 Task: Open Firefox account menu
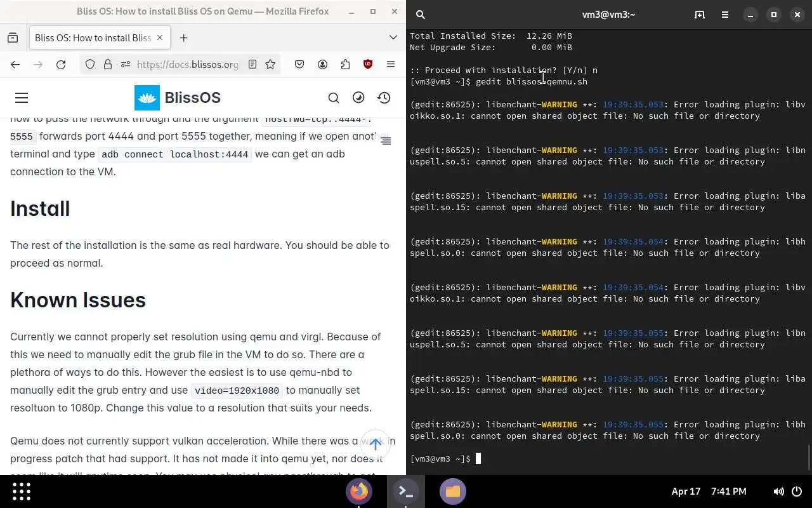click(322, 64)
